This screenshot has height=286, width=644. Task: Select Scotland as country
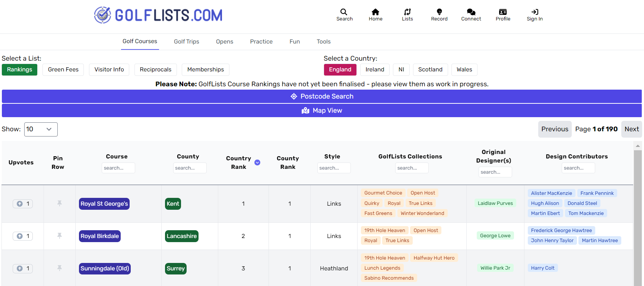coord(430,70)
